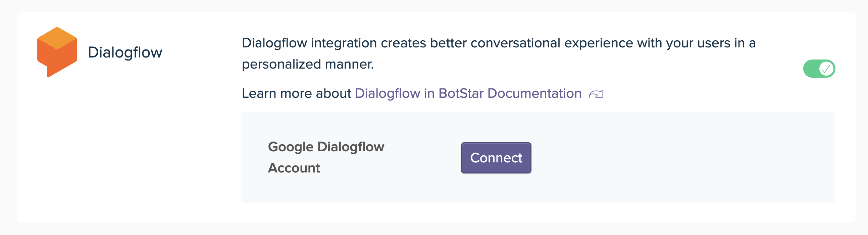This screenshot has height=235, width=868.
Task: Connect the Google Dialogflow account
Action: point(496,158)
